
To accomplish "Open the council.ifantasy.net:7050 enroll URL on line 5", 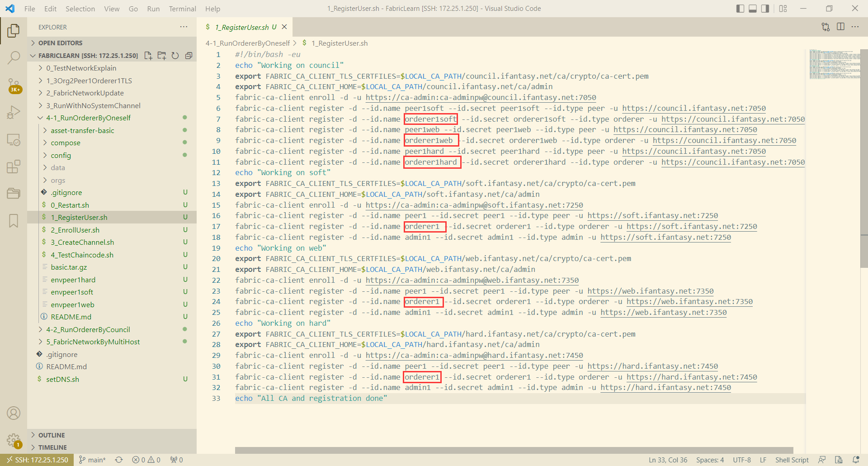I will click(481, 97).
